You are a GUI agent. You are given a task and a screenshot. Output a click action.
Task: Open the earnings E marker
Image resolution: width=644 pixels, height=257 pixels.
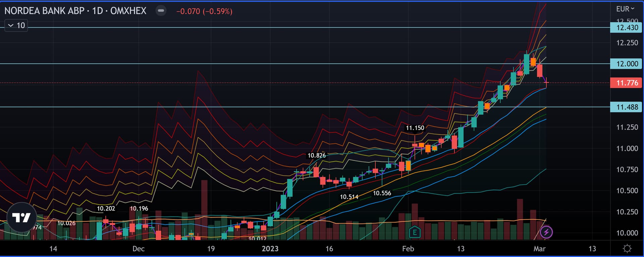pos(415,232)
